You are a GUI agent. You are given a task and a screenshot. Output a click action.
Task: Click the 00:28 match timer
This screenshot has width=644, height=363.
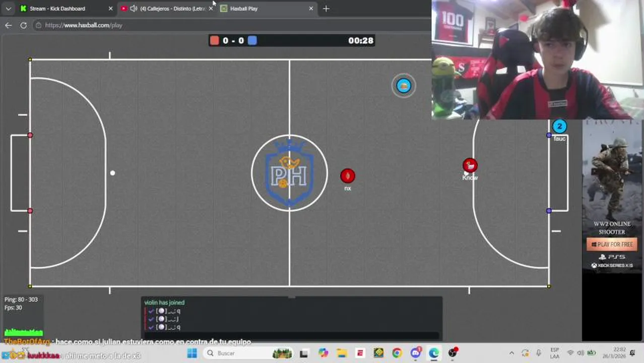coord(361,41)
